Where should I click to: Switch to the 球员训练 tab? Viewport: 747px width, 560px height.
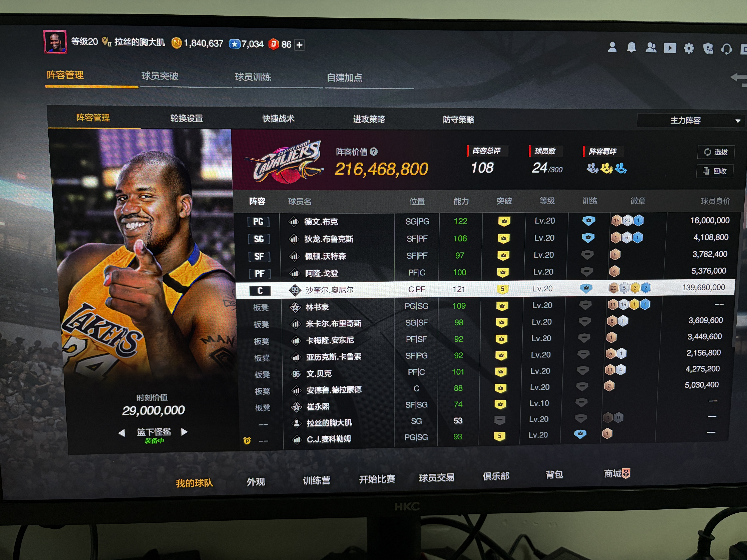point(253,77)
